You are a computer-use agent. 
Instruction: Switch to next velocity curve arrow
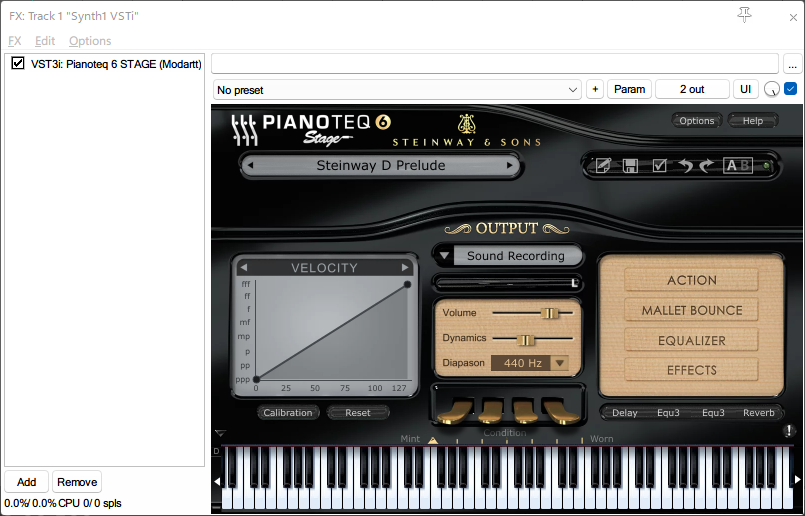coord(405,267)
